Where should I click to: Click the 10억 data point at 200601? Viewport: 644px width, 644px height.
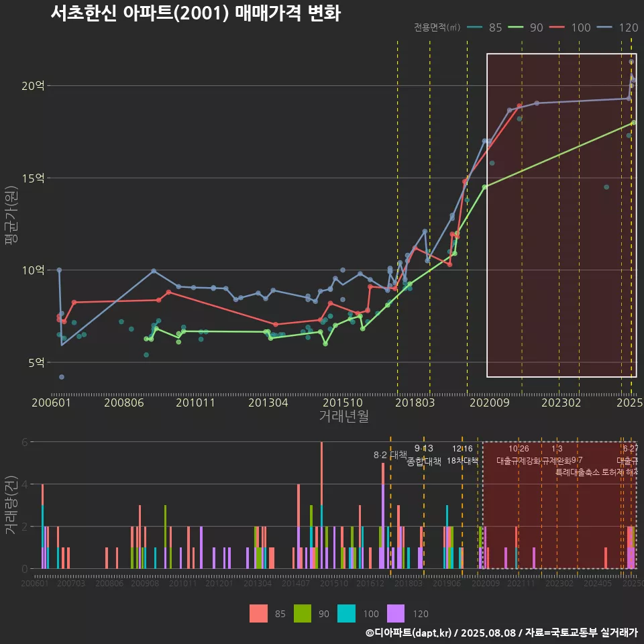(x=59, y=270)
